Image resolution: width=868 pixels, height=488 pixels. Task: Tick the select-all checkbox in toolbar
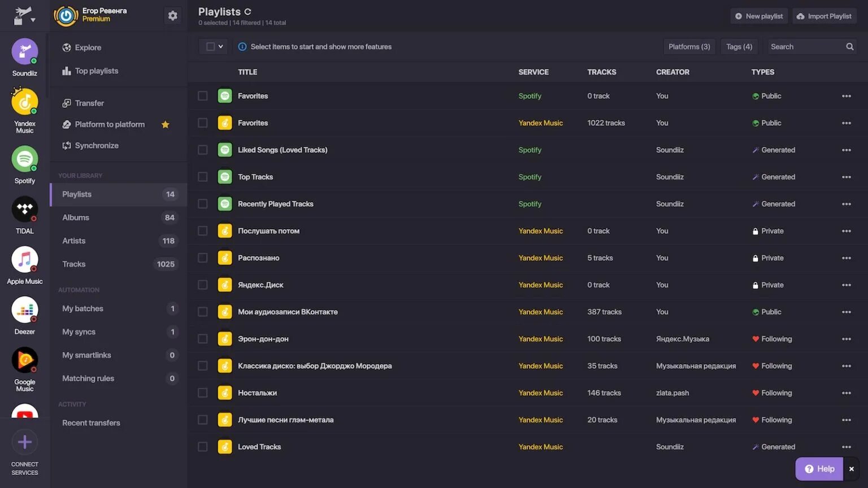coord(210,47)
